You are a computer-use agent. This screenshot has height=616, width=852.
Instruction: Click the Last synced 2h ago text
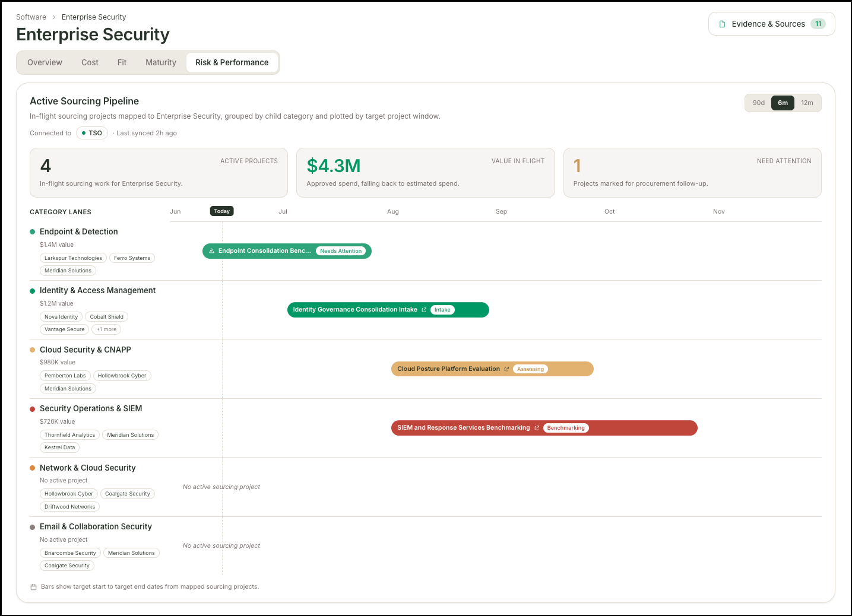(147, 134)
